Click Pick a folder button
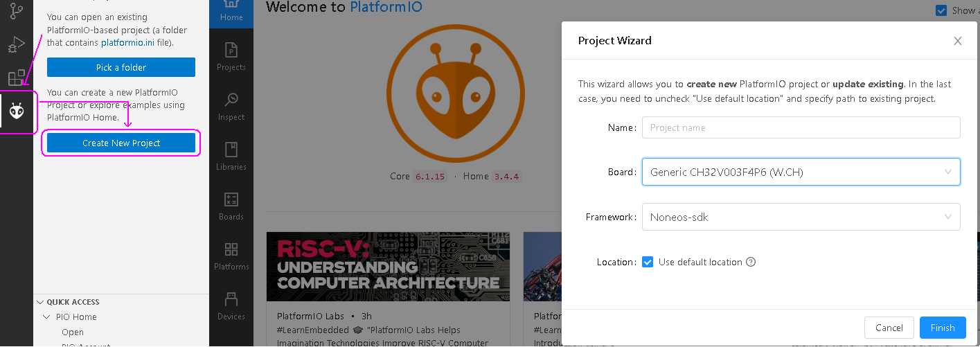 (x=121, y=67)
